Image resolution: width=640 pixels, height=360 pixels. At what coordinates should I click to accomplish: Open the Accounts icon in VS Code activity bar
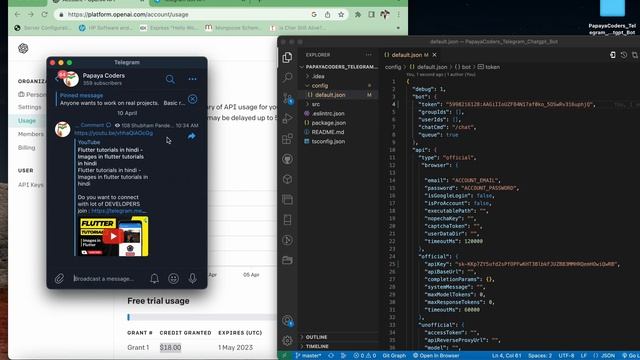287,320
